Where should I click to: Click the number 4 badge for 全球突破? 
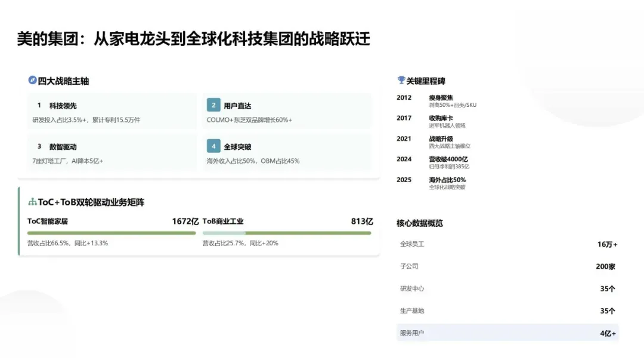[213, 146]
